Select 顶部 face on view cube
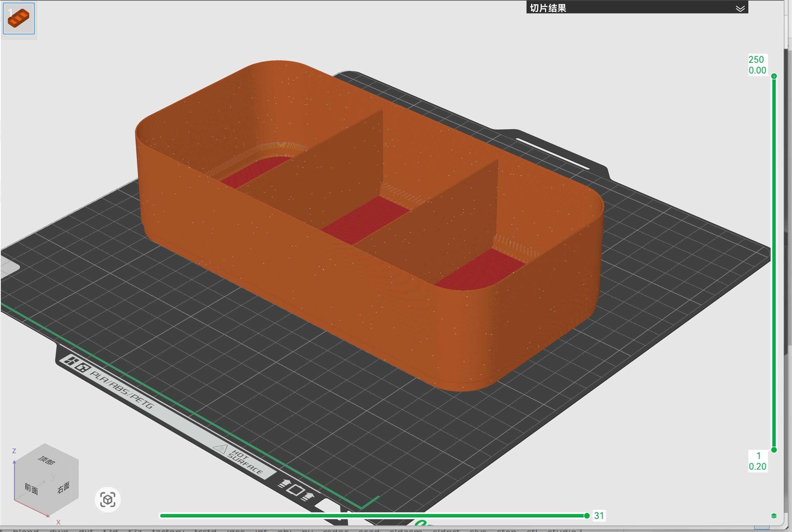The image size is (792, 532). [x=46, y=461]
